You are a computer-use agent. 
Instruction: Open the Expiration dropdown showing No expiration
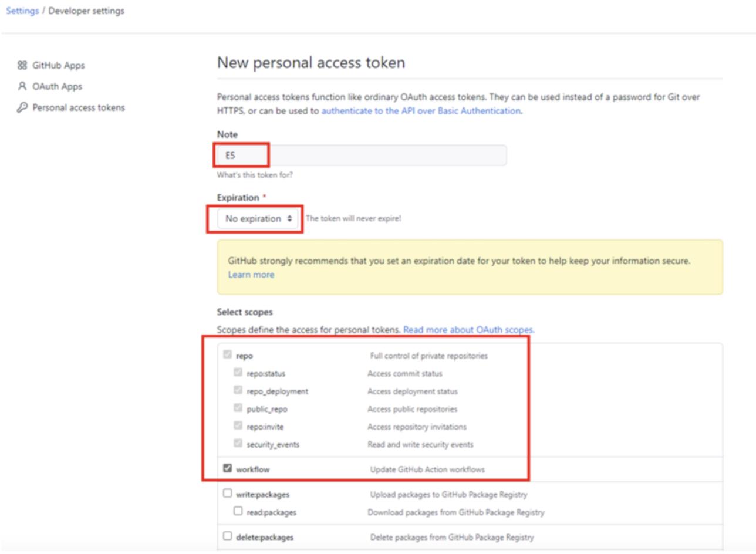258,219
